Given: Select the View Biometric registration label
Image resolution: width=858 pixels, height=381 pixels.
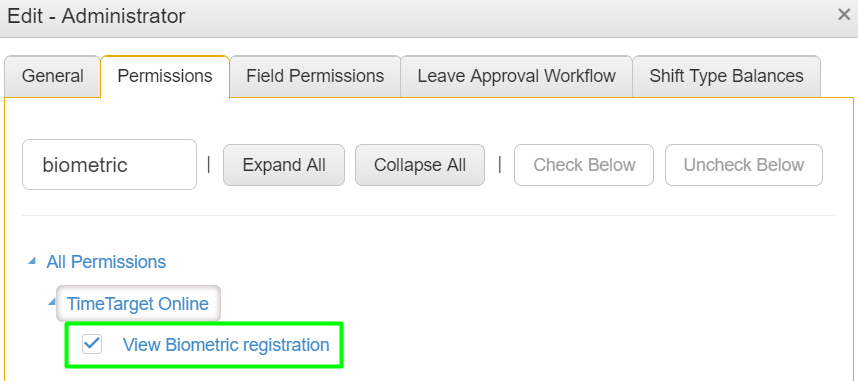Looking at the screenshot, I should [x=226, y=345].
